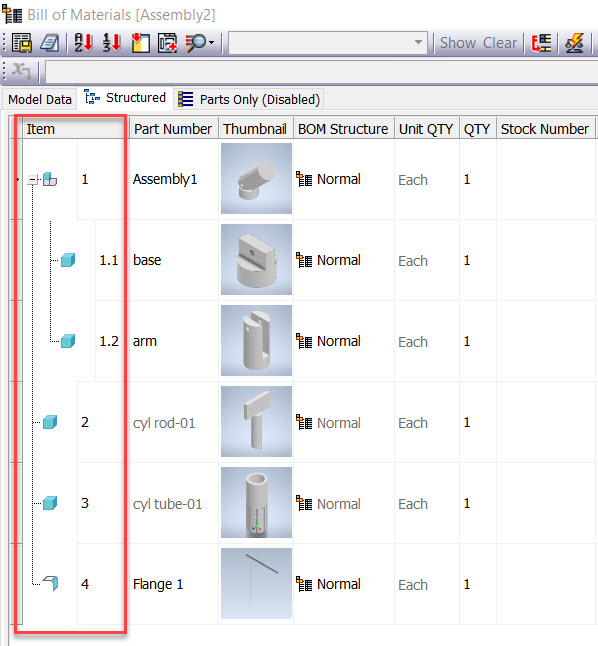Click the cyl tube-01 thumbnail image
The width and height of the screenshot is (598, 646).
coord(256,502)
